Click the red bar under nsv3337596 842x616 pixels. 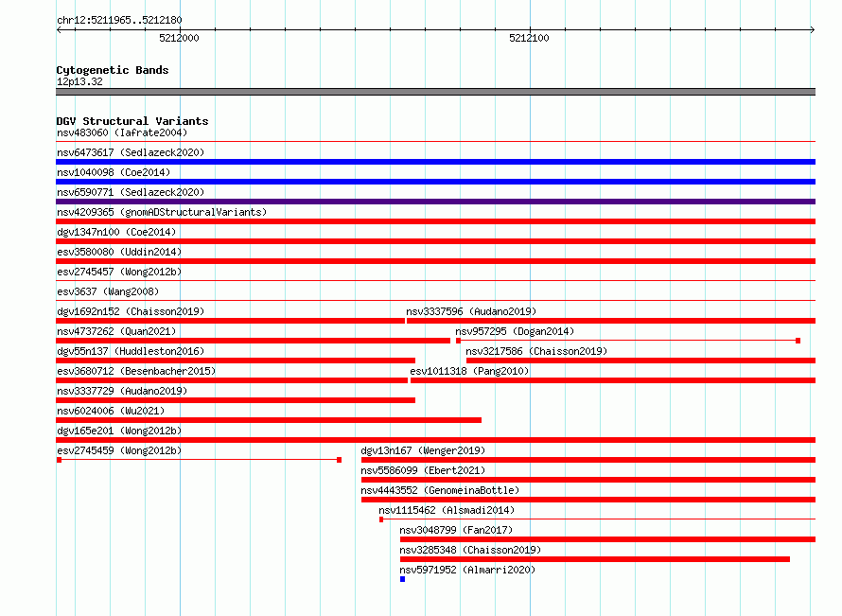(611, 321)
